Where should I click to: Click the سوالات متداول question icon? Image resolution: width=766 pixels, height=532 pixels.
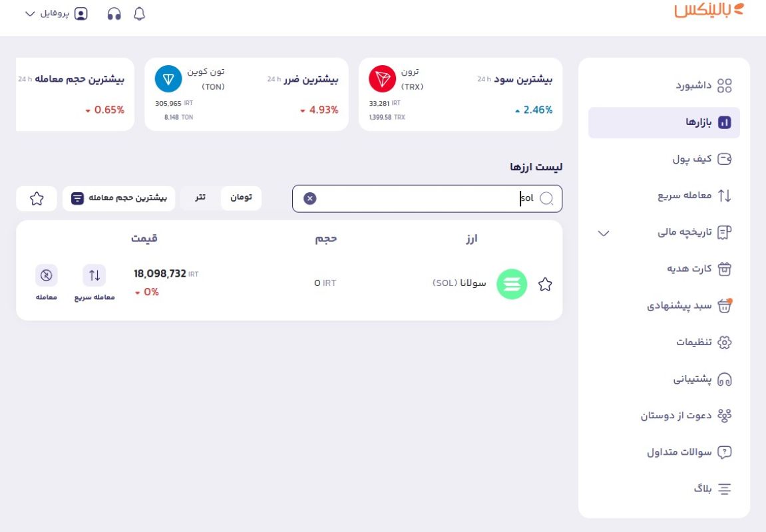point(725,452)
